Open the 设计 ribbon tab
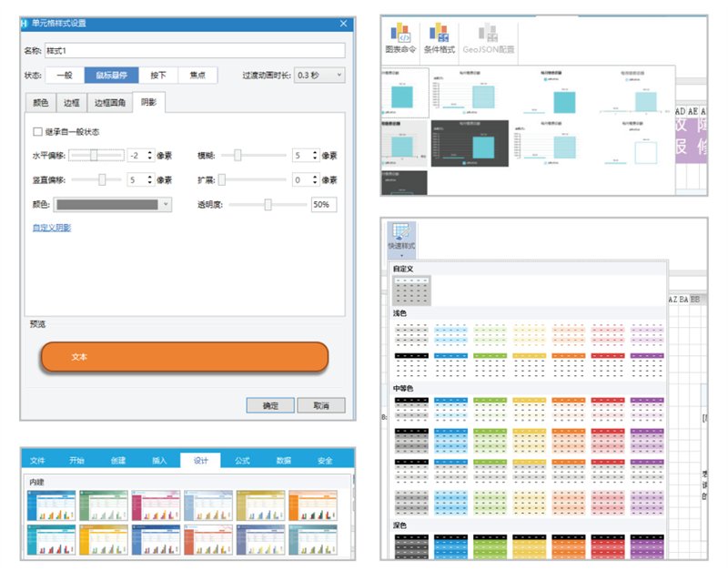The width and height of the screenshot is (728, 571). coord(200,461)
